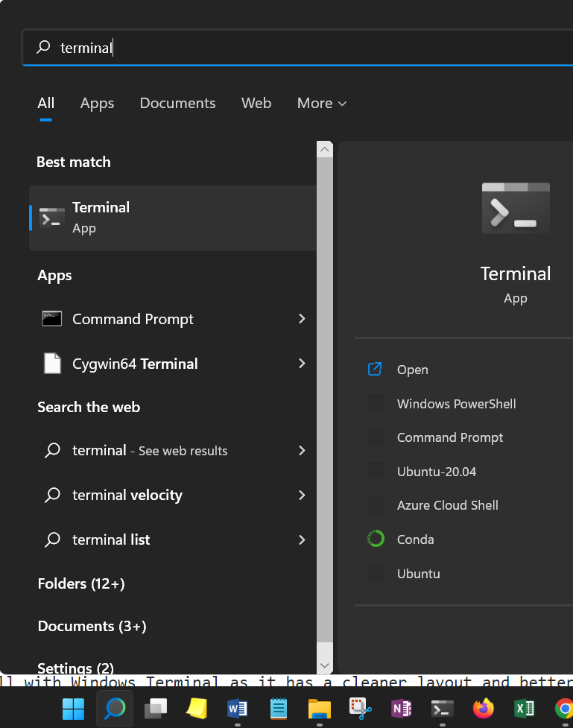
Task: Click the Open icon in preview pane
Action: click(x=375, y=369)
